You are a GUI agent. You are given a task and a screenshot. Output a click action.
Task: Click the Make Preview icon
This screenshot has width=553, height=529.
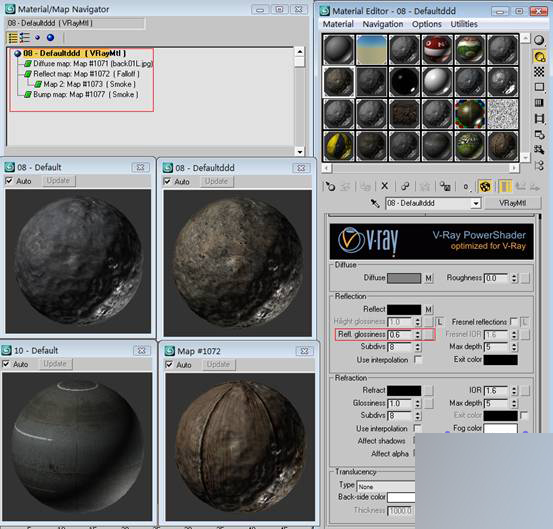[539, 118]
